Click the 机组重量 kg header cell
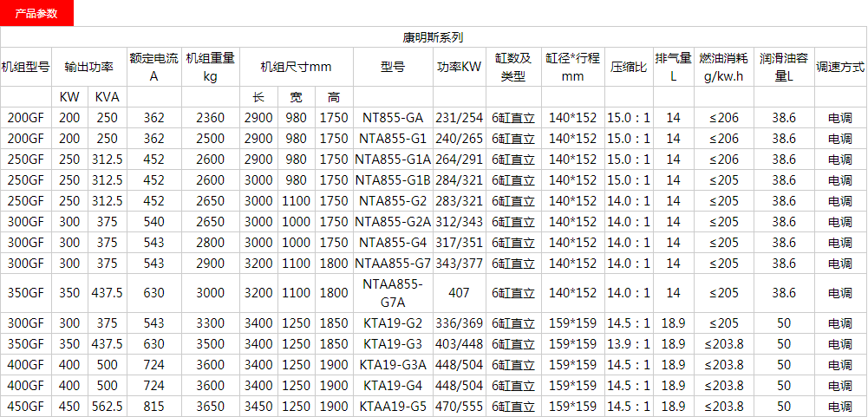This screenshot has height=417, width=868. point(210,67)
